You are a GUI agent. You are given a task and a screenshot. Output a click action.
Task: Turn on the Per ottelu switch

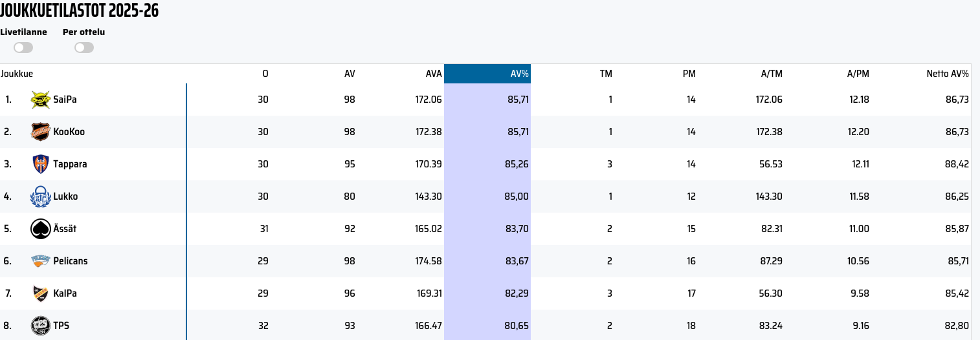point(84,47)
